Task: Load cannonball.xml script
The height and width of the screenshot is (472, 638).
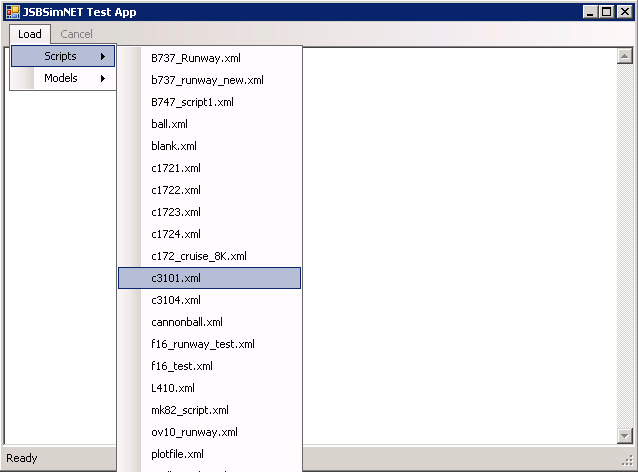Action: point(187,322)
